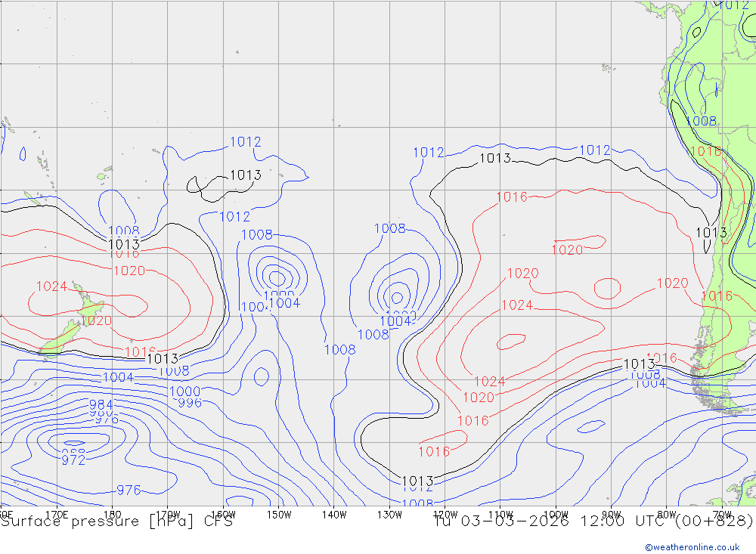The height and width of the screenshot is (554, 756).
Task: Click the 972 isobar label
Action: click(73, 460)
